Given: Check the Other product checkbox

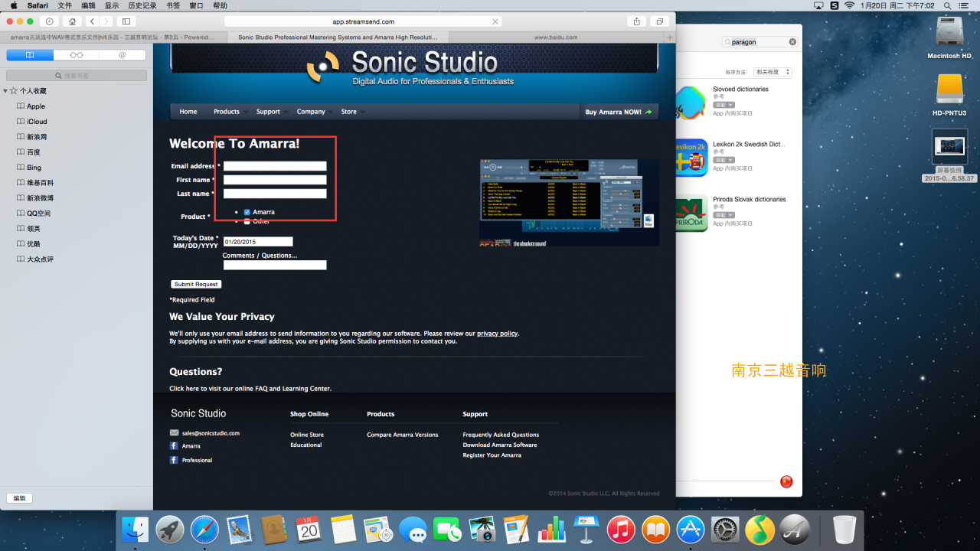Looking at the screenshot, I should (247, 222).
